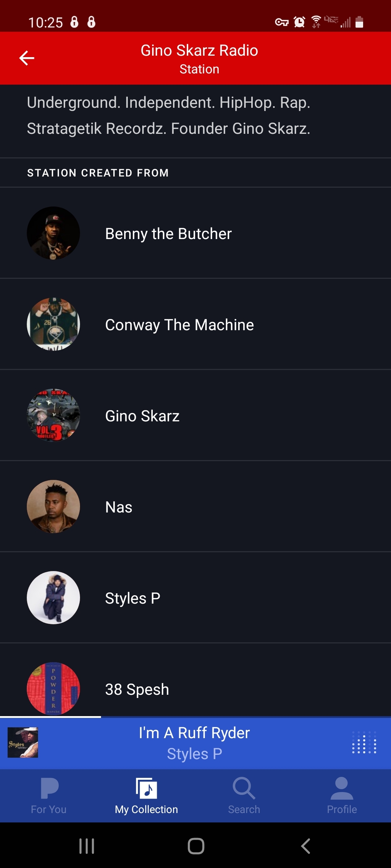
Task: Open the Nas artist entry
Action: [119, 507]
